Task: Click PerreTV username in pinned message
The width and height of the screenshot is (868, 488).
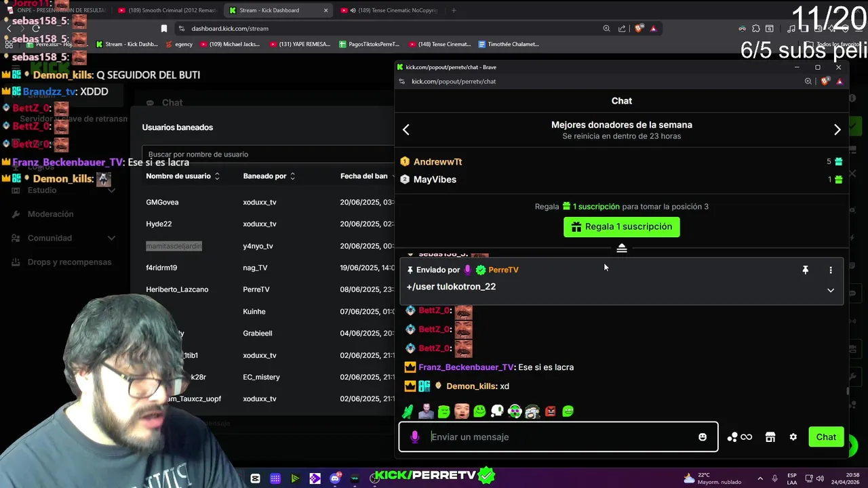Action: point(503,270)
